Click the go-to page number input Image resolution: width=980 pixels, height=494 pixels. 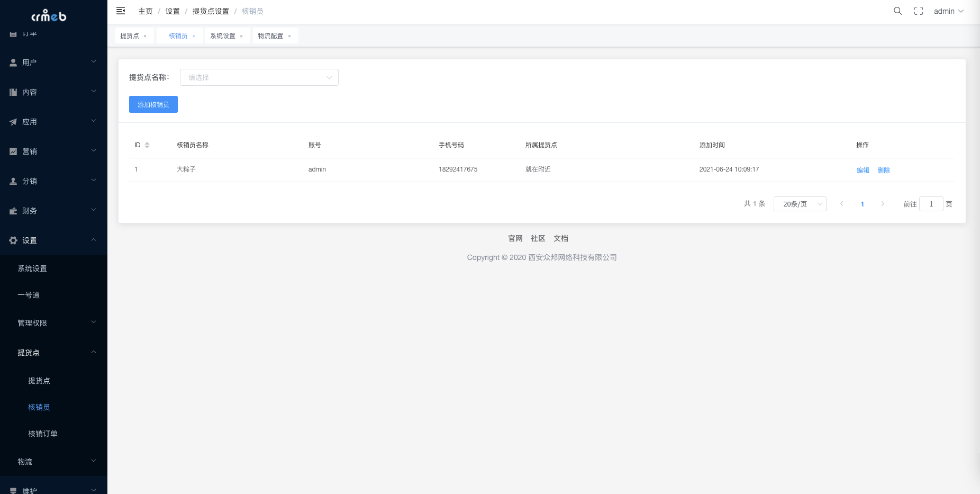pos(931,204)
